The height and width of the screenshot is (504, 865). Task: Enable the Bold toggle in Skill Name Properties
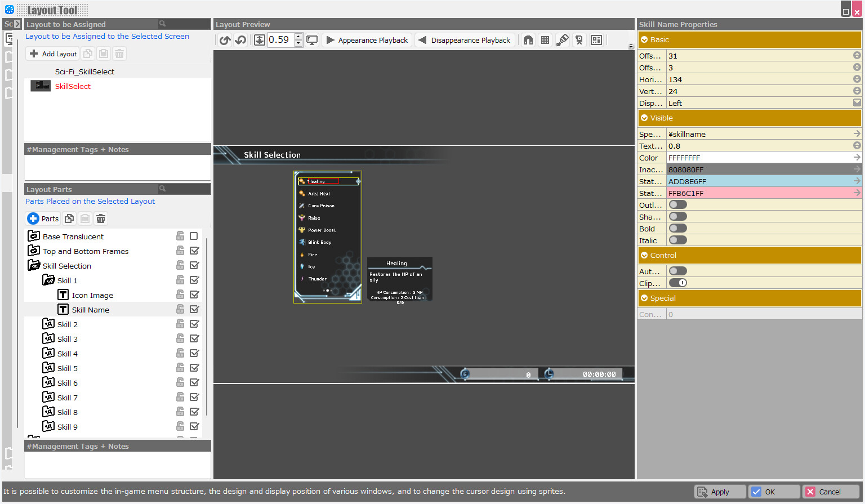click(677, 228)
